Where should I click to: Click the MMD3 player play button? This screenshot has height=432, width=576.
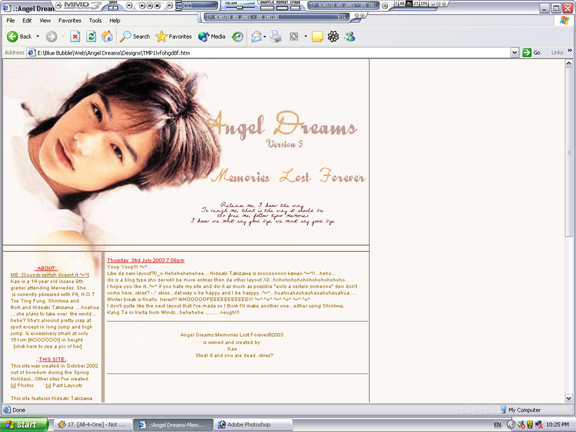click(x=142, y=5)
